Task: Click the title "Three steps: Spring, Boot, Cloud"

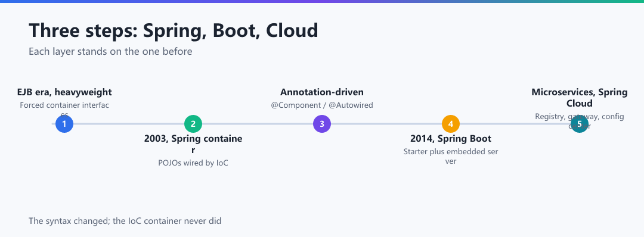Action: point(174,31)
